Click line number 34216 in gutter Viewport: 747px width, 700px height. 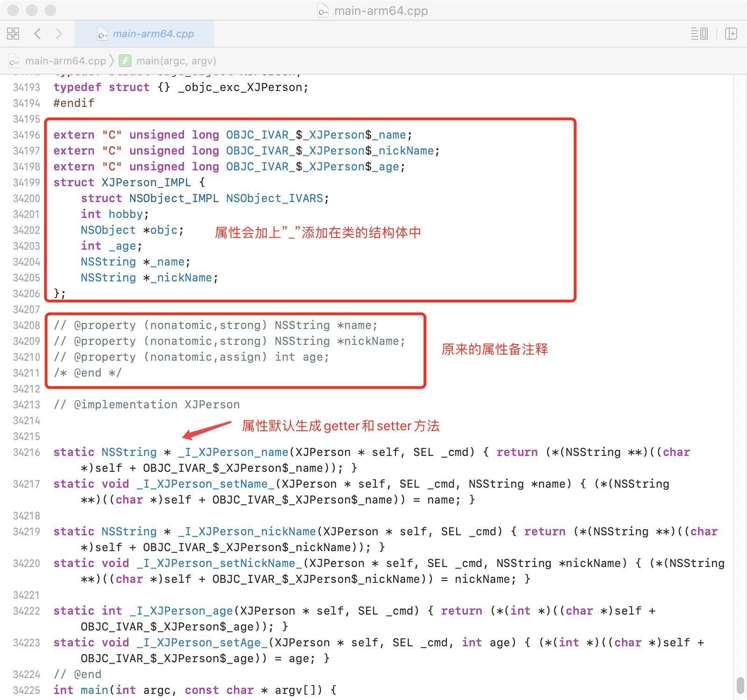coord(27,453)
